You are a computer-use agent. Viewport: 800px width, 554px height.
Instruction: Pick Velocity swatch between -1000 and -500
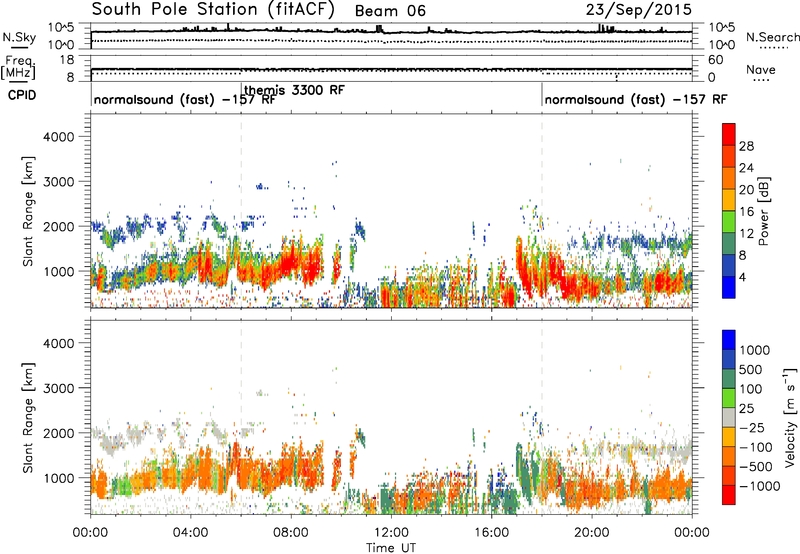click(x=729, y=475)
